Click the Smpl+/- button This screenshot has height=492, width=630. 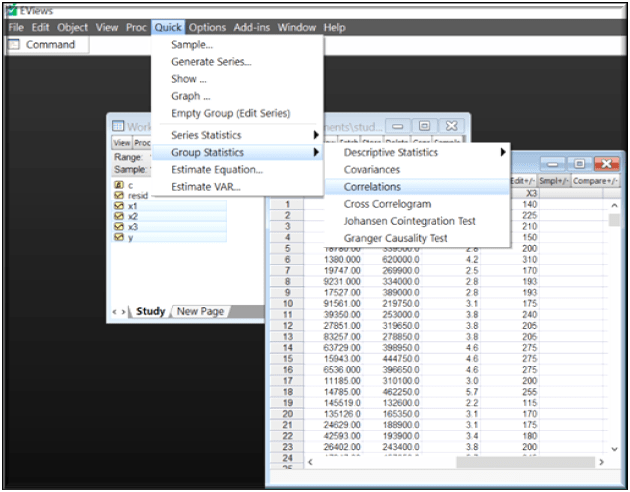[554, 181]
